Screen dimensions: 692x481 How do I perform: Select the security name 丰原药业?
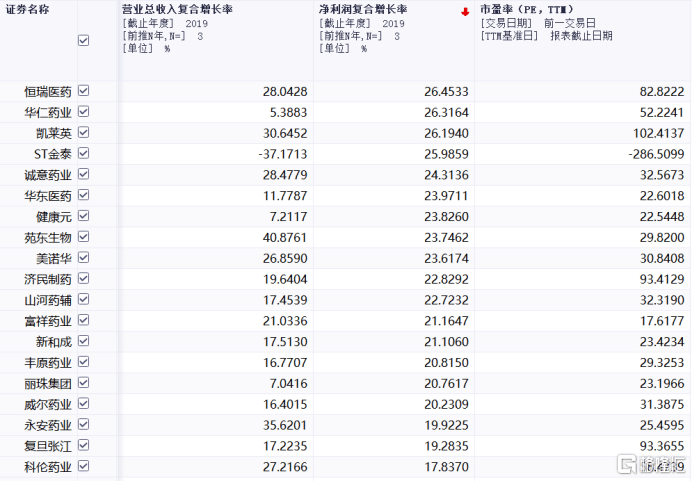(x=48, y=363)
